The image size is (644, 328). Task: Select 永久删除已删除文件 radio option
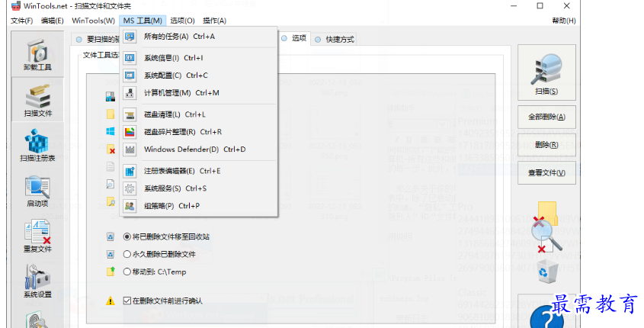159,255
